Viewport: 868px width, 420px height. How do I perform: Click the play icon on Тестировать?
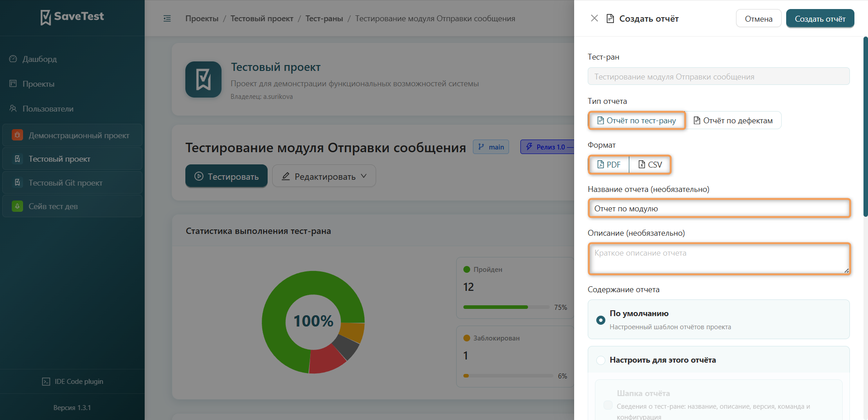(x=199, y=176)
